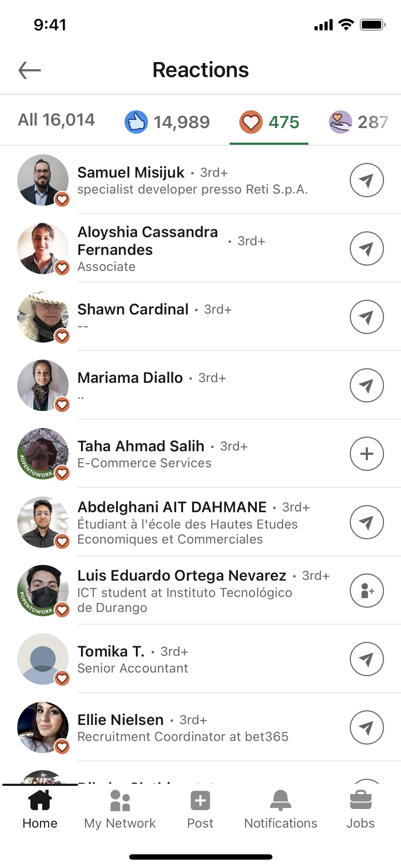401x868 pixels.
Task: Send message to Samuel Misijuk
Action: click(366, 180)
